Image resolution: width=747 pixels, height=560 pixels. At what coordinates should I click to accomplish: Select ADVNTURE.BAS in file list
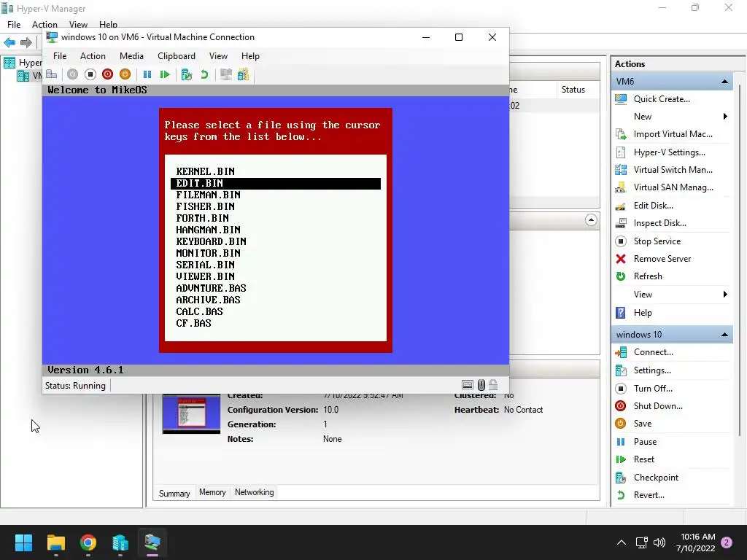[x=211, y=288]
